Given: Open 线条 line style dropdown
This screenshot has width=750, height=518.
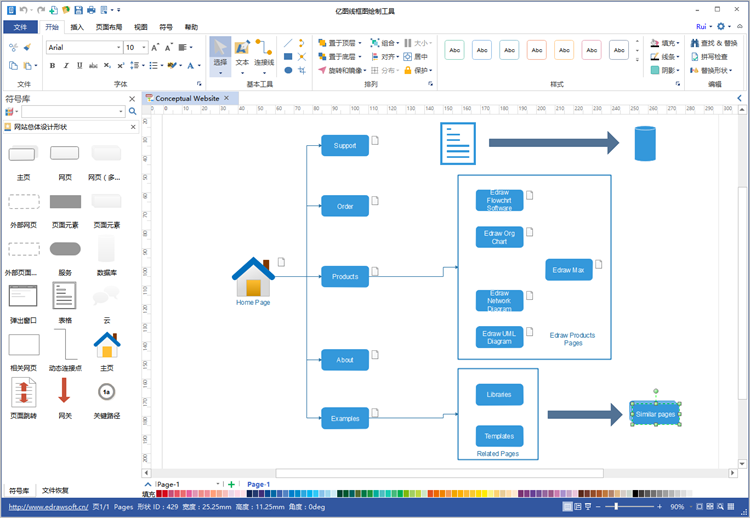Looking at the screenshot, I should [x=665, y=56].
